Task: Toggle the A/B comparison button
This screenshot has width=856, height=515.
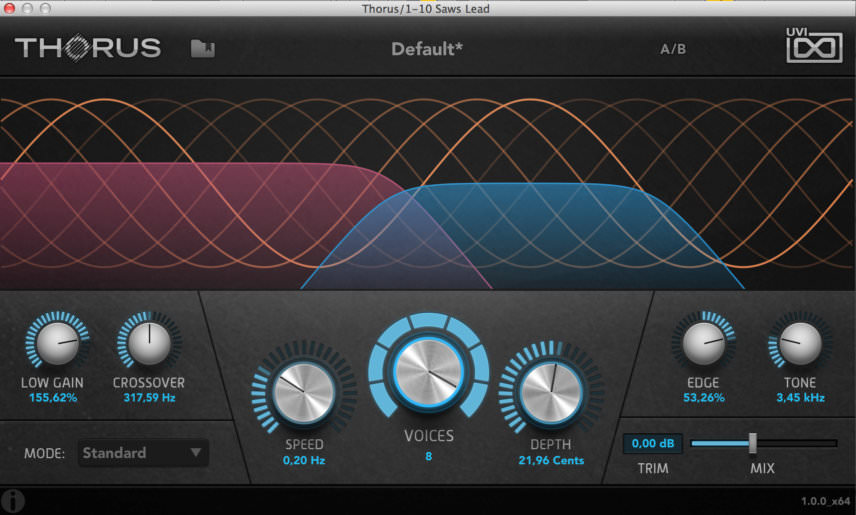Action: pyautogui.click(x=673, y=49)
